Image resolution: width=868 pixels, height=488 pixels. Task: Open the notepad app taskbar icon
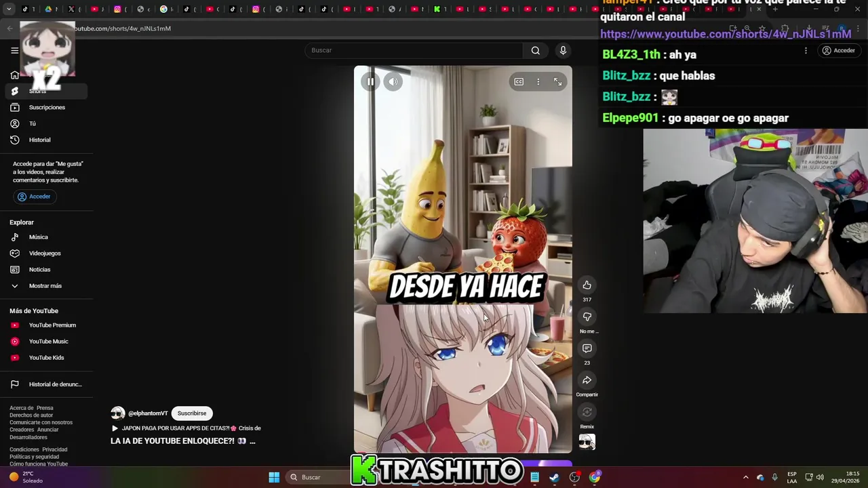tap(534, 477)
